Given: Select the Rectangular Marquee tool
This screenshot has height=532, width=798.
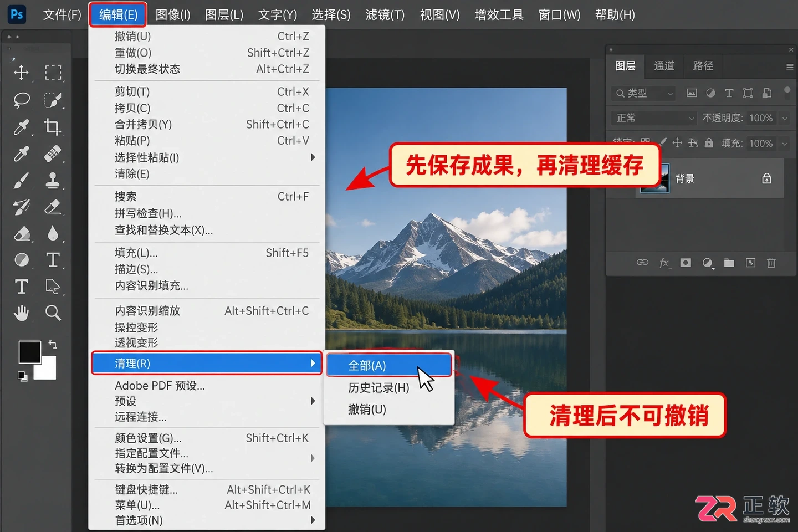Looking at the screenshot, I should point(53,73).
